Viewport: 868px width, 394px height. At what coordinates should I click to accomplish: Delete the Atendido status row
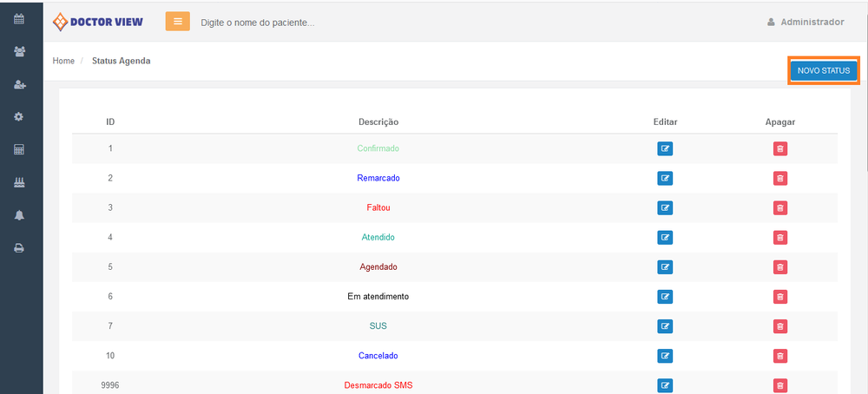(780, 238)
